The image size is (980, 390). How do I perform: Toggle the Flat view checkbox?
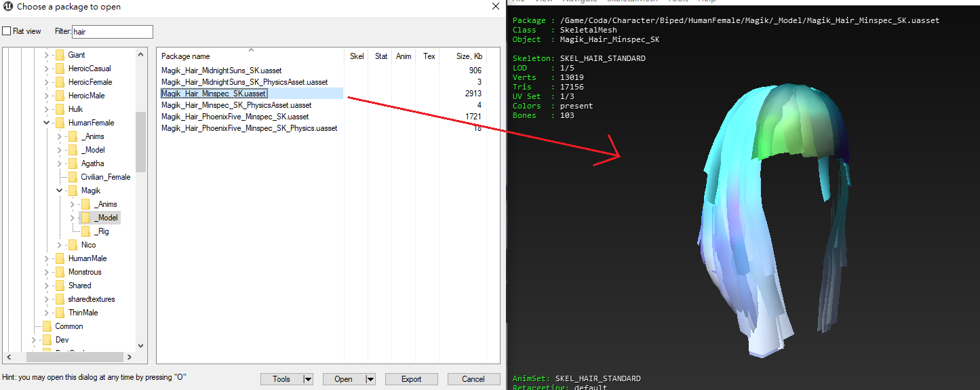6,31
